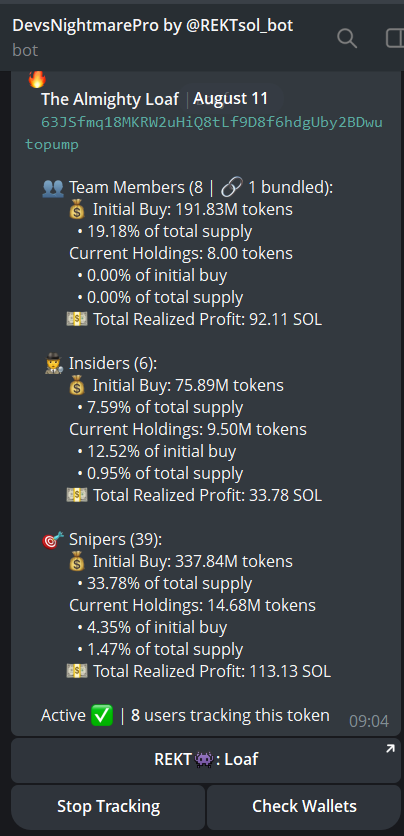Open the REKT : Loaf link button
Viewport: 404px width, 836px height.
tap(206, 760)
